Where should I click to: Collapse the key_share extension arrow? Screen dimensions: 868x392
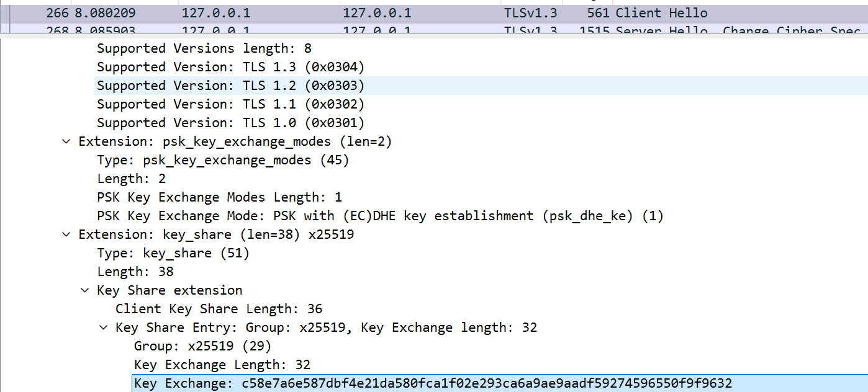(66, 234)
